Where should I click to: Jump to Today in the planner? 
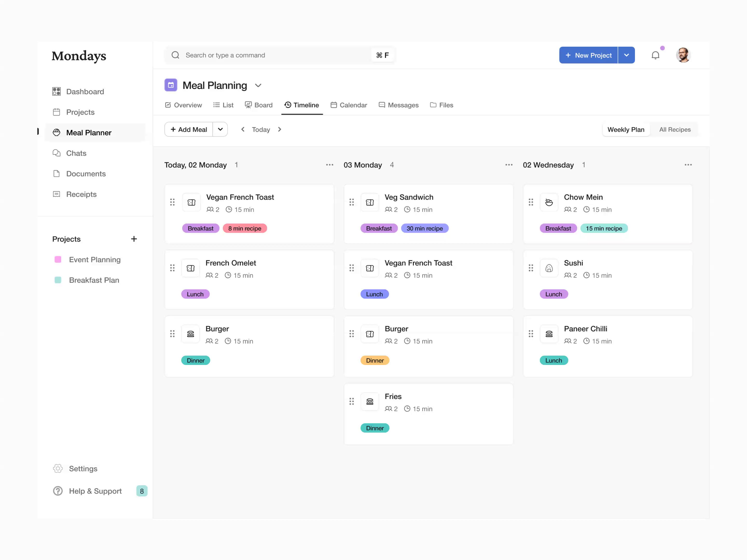pos(261,129)
